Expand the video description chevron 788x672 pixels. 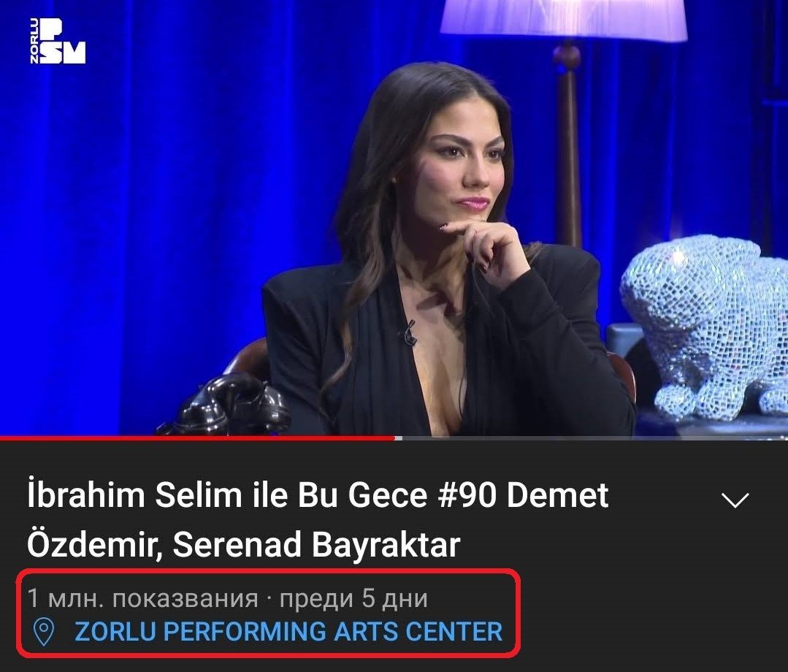point(735,500)
